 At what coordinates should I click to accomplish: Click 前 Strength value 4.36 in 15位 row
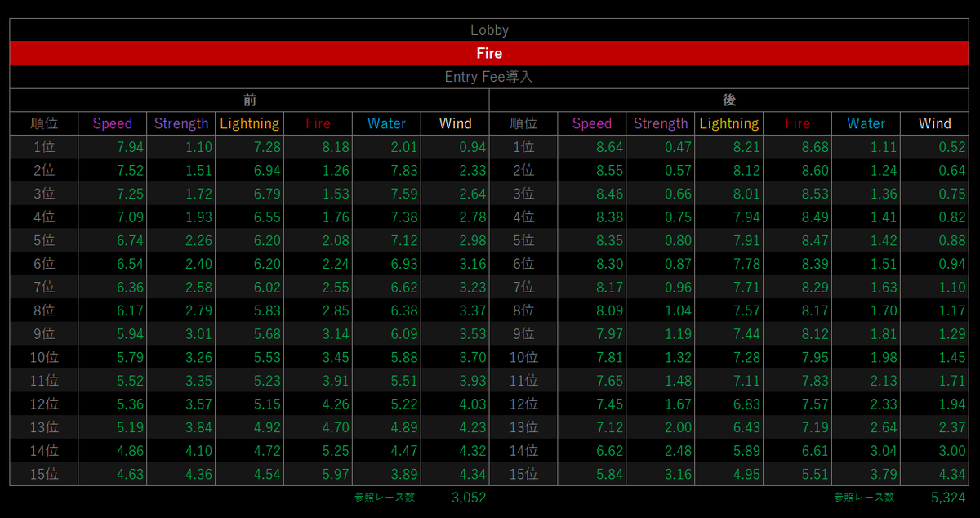click(198, 474)
